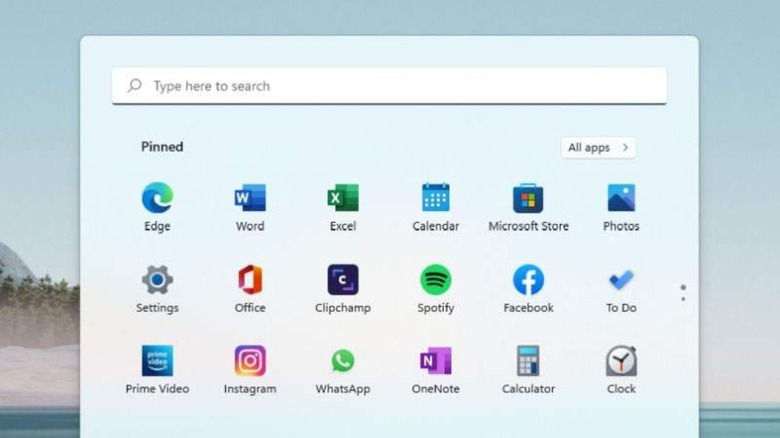Launch Word from pinned apps
This screenshot has width=780, height=438.
click(250, 198)
